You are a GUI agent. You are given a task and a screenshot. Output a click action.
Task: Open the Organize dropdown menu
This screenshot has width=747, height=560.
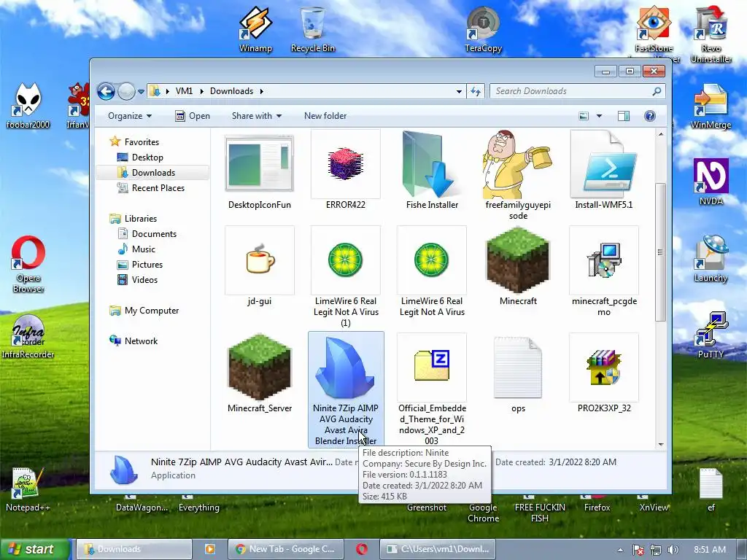click(x=130, y=116)
